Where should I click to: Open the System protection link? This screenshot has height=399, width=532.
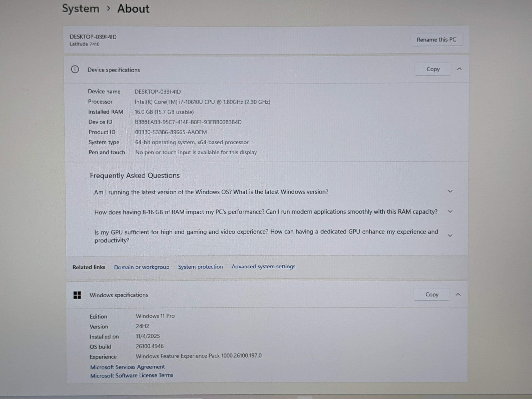(x=200, y=267)
